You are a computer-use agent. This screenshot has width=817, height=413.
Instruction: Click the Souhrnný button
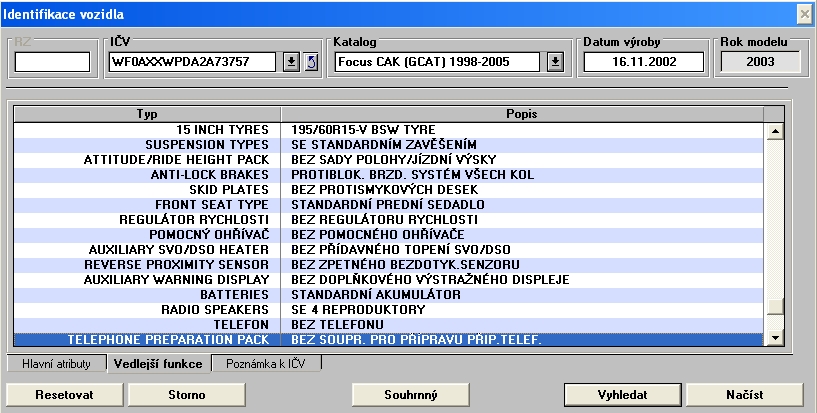click(412, 395)
